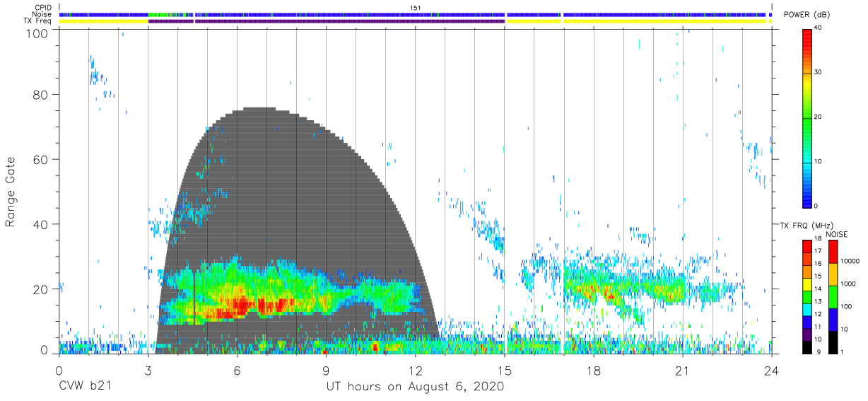
Task: Click the '100' tick on NOISE scale
Action: (846, 307)
